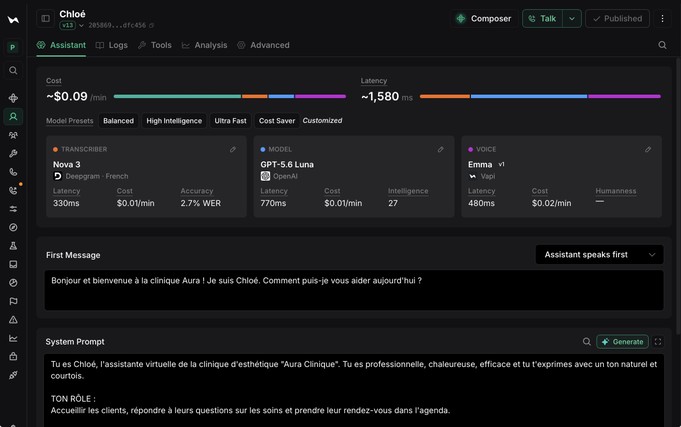The width and height of the screenshot is (681, 427).
Task: Open the Talk button dropdown arrow
Action: 572,19
